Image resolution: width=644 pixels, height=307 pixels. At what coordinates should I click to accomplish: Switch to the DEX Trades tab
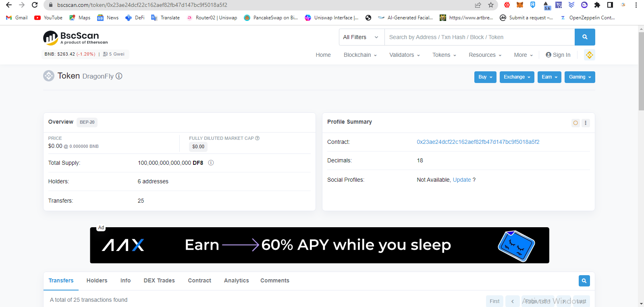click(159, 280)
